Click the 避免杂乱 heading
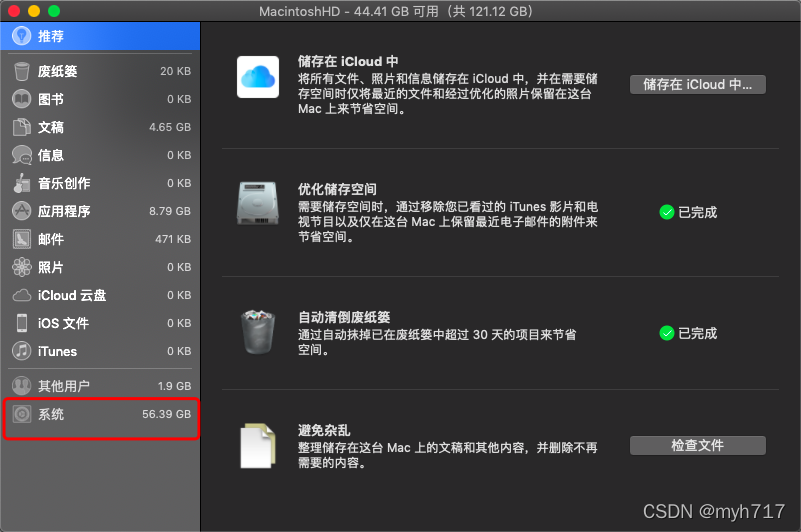This screenshot has width=801, height=532. coord(324,430)
